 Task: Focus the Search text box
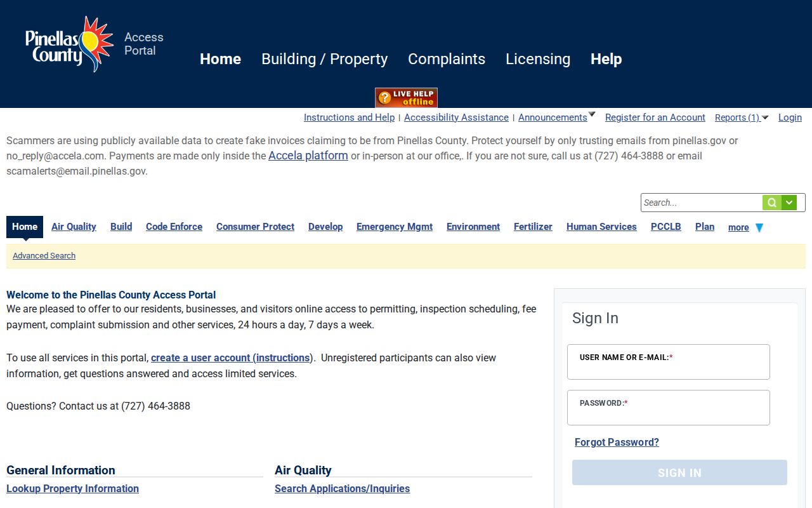click(x=702, y=203)
